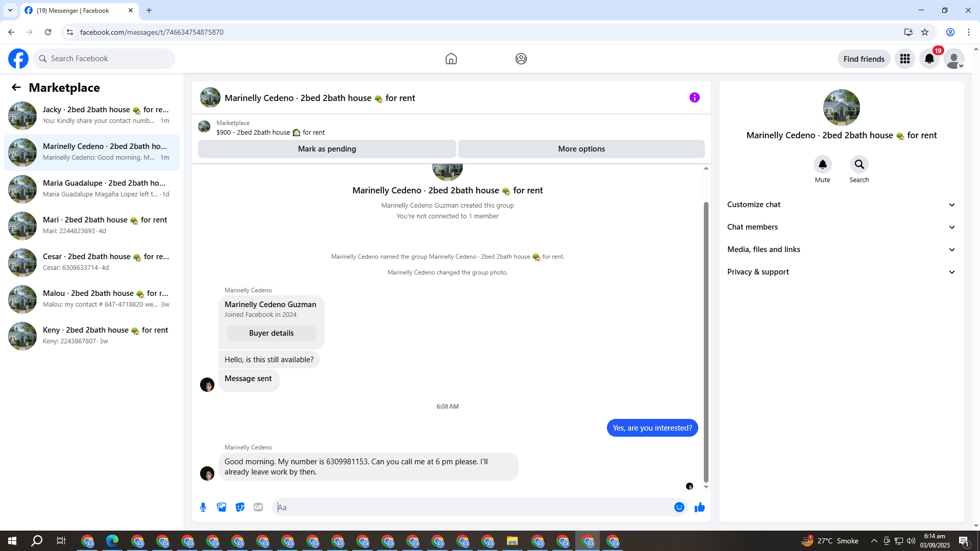Open Chrome profile icon
The height and width of the screenshot is (551, 980).
[x=950, y=32]
